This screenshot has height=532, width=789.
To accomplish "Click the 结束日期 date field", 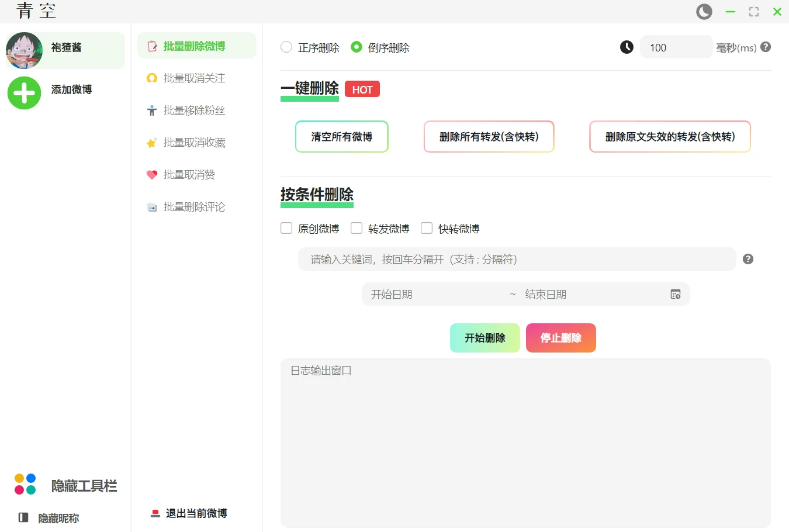I will point(590,294).
